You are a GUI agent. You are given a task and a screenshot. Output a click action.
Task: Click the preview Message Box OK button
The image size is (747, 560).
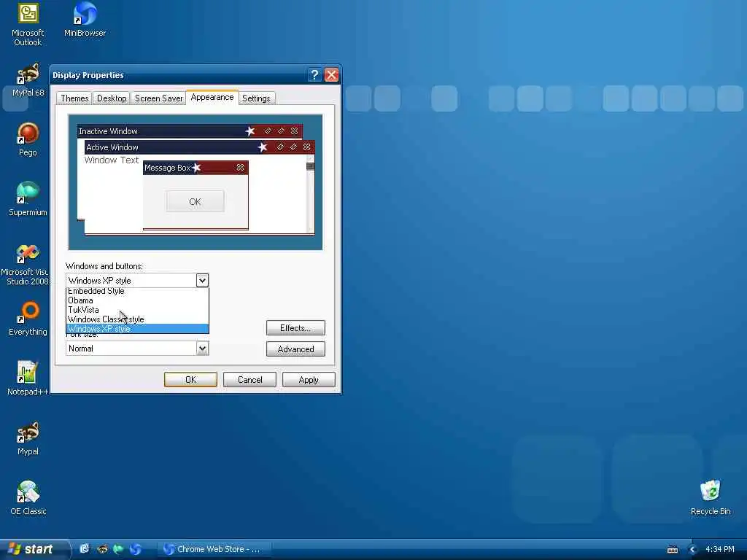[196, 201]
